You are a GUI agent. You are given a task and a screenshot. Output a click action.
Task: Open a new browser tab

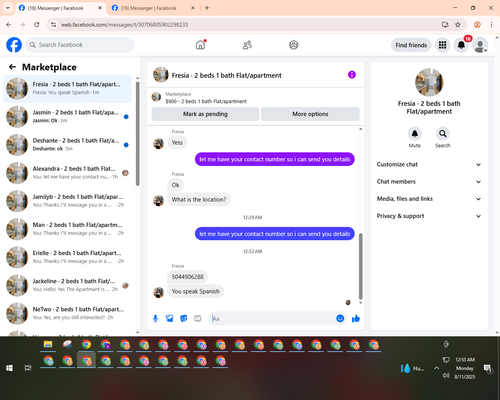(207, 8)
